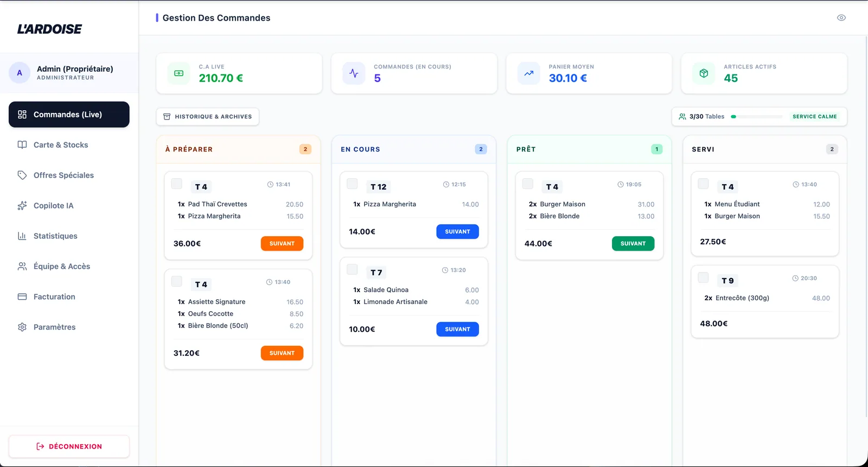Click the Prêt count badge 1
The height and width of the screenshot is (467, 868).
656,149
